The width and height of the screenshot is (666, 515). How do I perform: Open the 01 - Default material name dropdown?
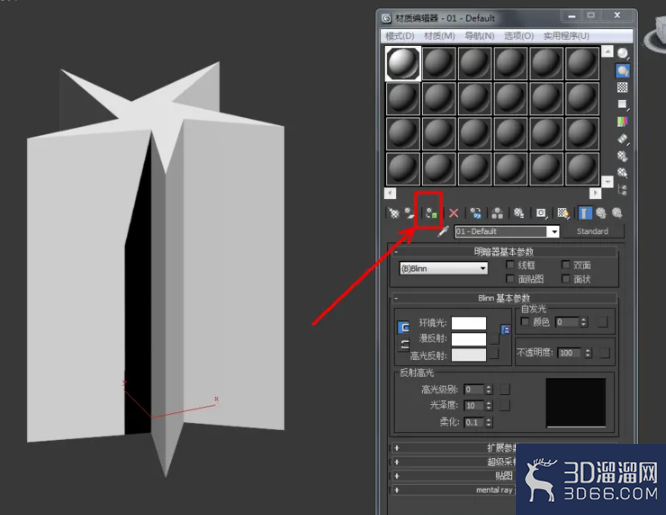pyautogui.click(x=553, y=232)
